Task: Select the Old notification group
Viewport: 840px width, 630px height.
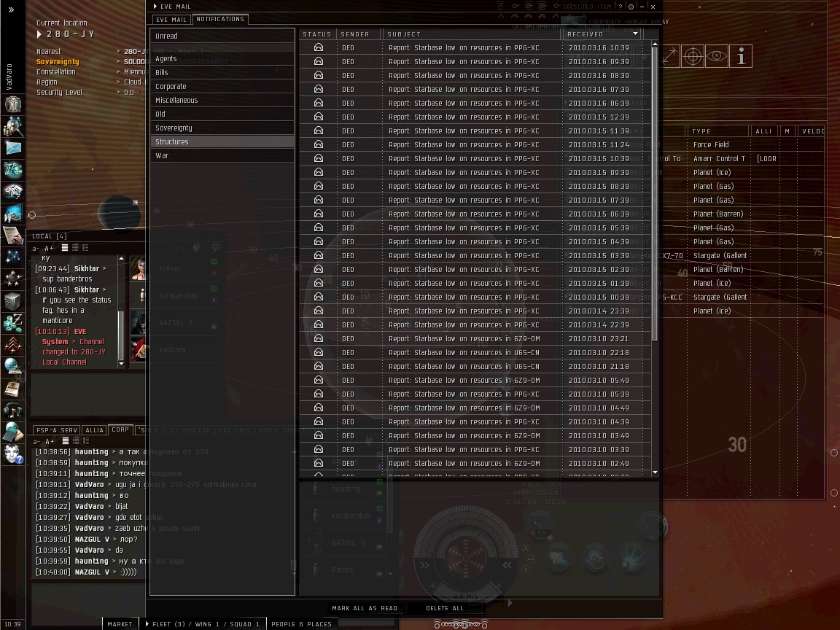Action: click(x=222, y=114)
